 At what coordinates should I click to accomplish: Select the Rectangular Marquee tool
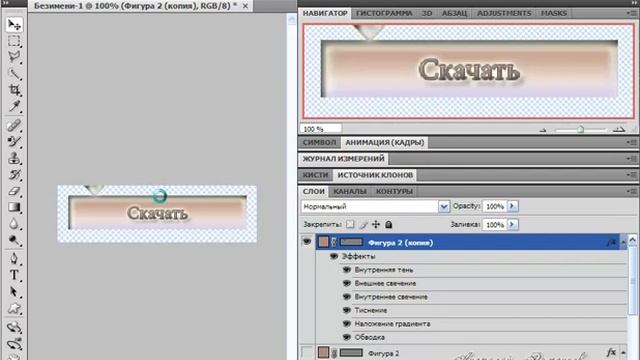click(x=14, y=41)
